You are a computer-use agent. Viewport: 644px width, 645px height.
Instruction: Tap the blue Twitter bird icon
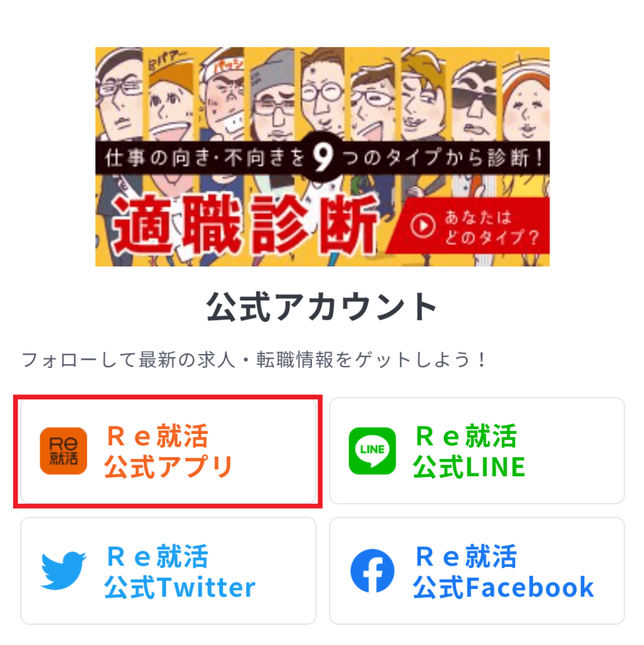64,571
